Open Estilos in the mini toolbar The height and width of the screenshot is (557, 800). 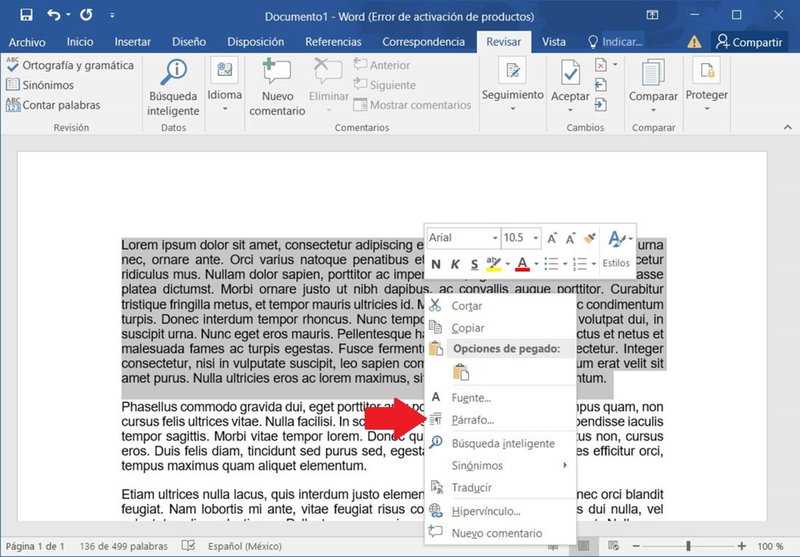(x=616, y=249)
